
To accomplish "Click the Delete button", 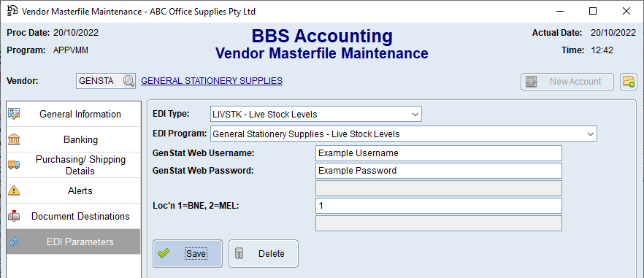I will 264,254.
